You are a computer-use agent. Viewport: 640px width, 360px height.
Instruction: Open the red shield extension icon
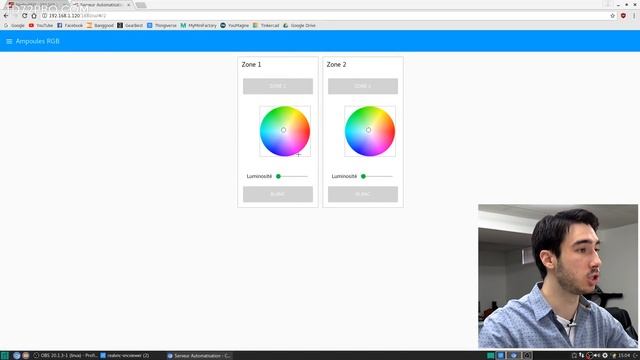[x=623, y=16]
